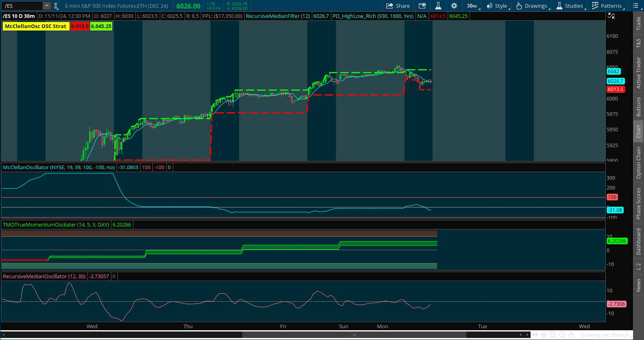Open chart settings gear icon

(454, 6)
